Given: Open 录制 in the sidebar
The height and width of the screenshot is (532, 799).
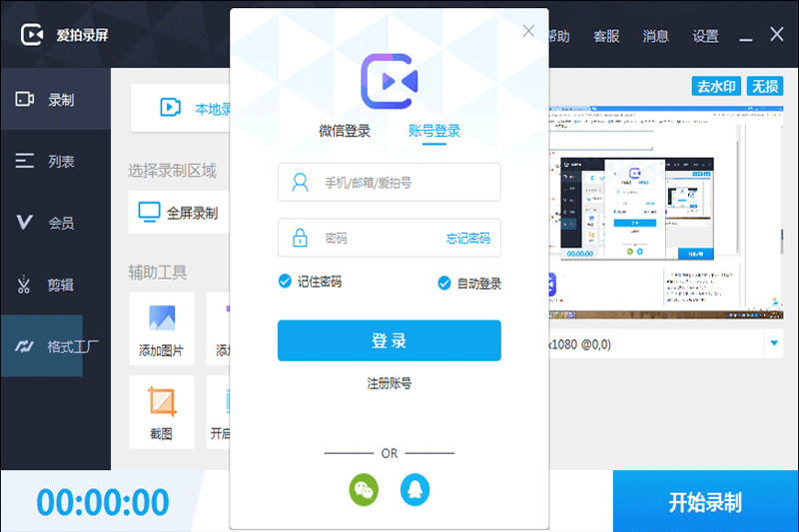Looking at the screenshot, I should [55, 100].
